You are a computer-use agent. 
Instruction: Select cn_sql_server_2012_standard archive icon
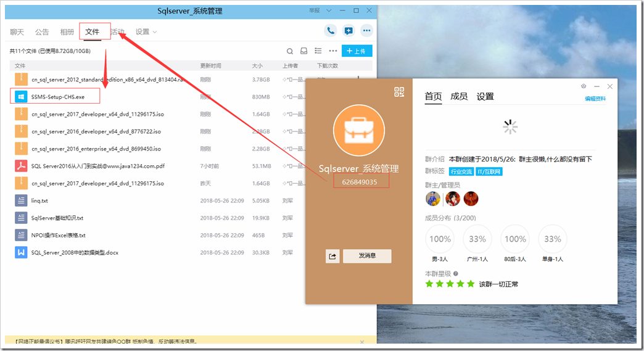point(22,79)
